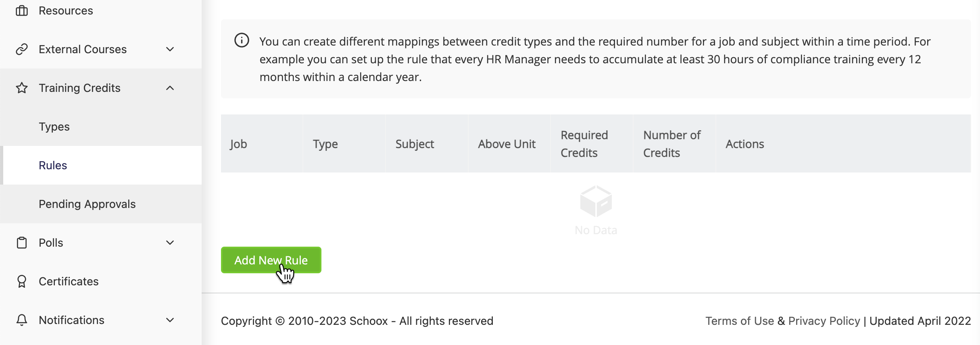
Task: Click the Polls clipboard icon
Action: (x=22, y=243)
